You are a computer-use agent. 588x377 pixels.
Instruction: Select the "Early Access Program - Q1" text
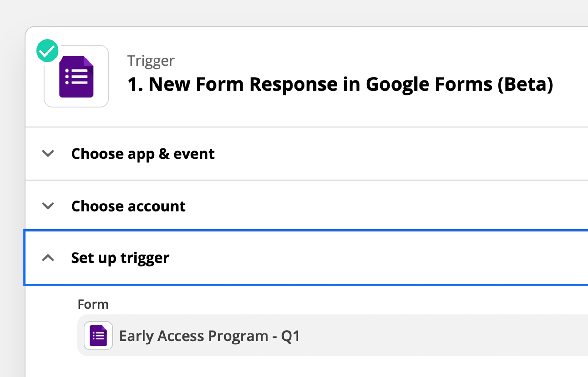point(210,336)
